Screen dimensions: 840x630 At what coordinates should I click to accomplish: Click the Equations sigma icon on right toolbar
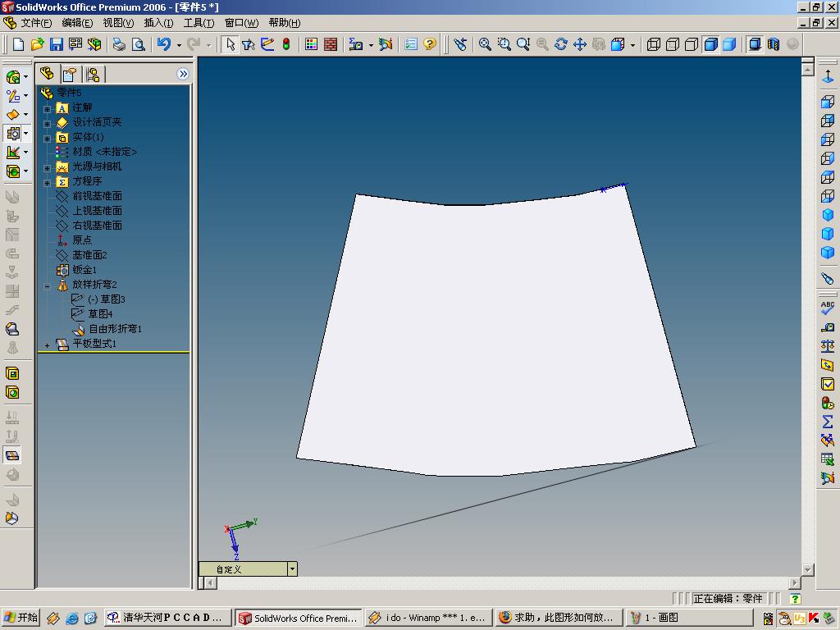(828, 422)
